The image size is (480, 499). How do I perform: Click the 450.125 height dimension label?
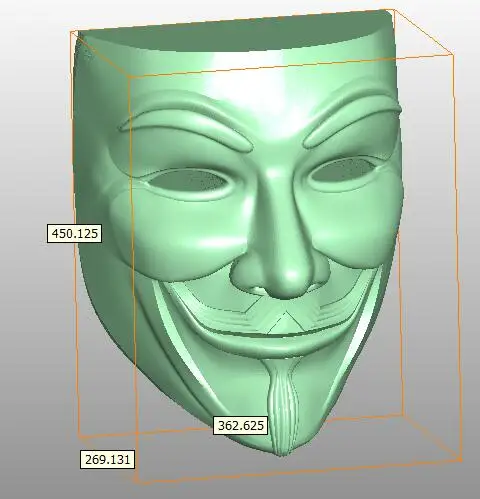74,233
